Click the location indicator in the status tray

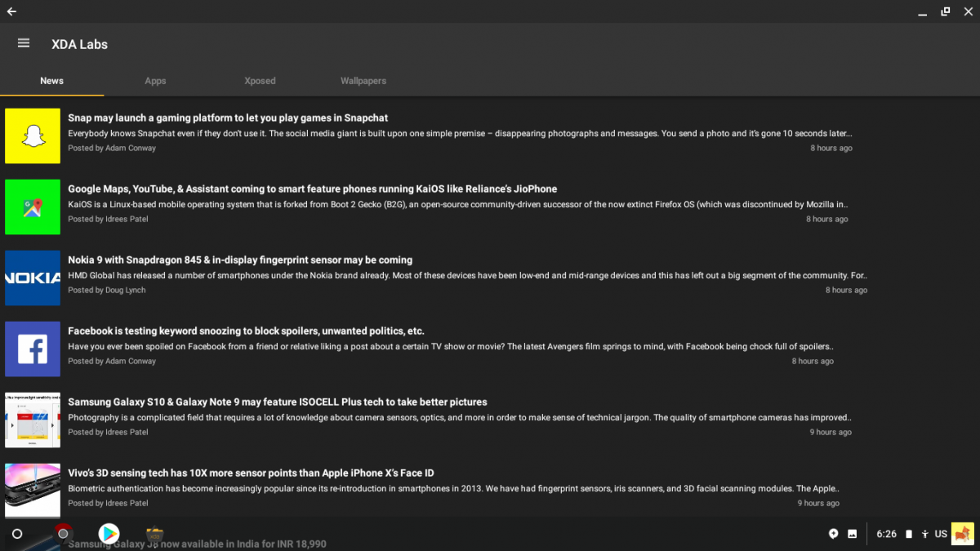tap(833, 533)
